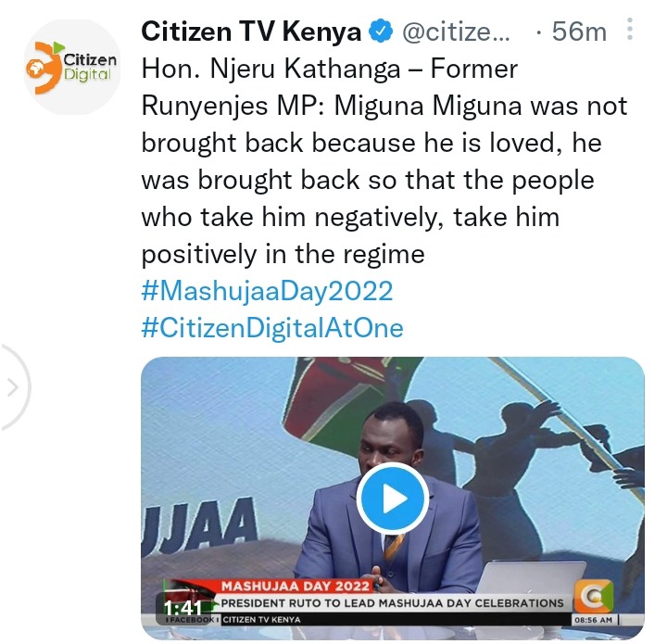Click the 1:41 video duration label
The width and height of the screenshot is (667, 644).
tap(183, 608)
